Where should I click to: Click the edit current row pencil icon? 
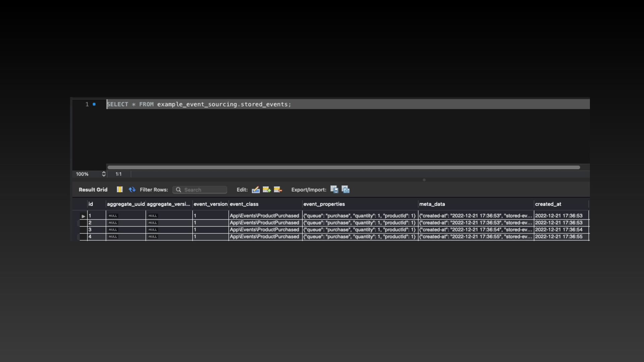click(256, 190)
